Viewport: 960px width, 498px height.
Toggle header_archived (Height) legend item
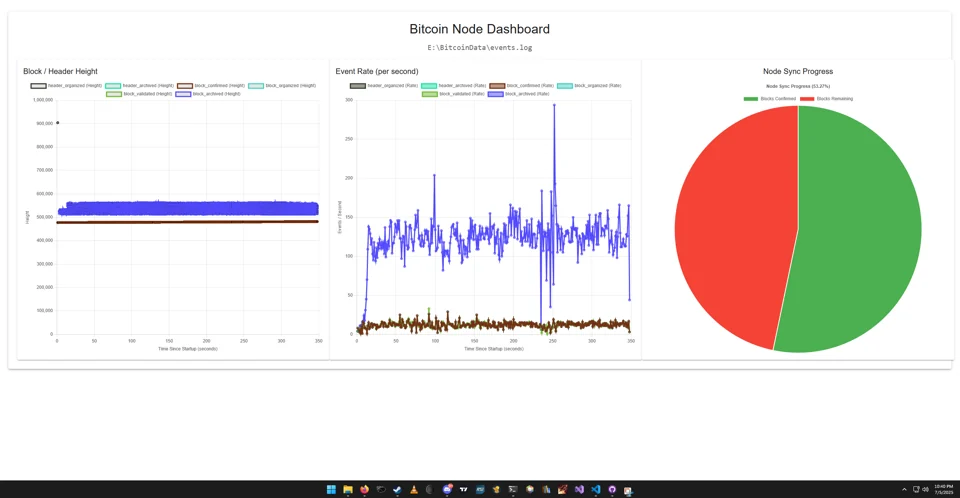pyautogui.click(x=140, y=86)
